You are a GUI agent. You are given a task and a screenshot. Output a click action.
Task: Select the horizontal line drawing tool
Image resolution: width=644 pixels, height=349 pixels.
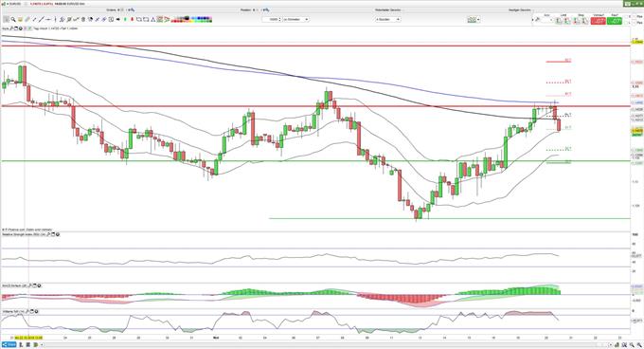coord(48,19)
